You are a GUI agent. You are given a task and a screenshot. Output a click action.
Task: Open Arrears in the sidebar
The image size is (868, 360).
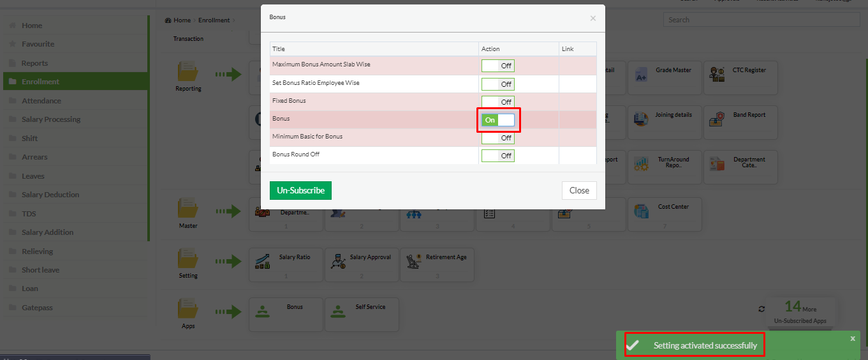coord(75,157)
